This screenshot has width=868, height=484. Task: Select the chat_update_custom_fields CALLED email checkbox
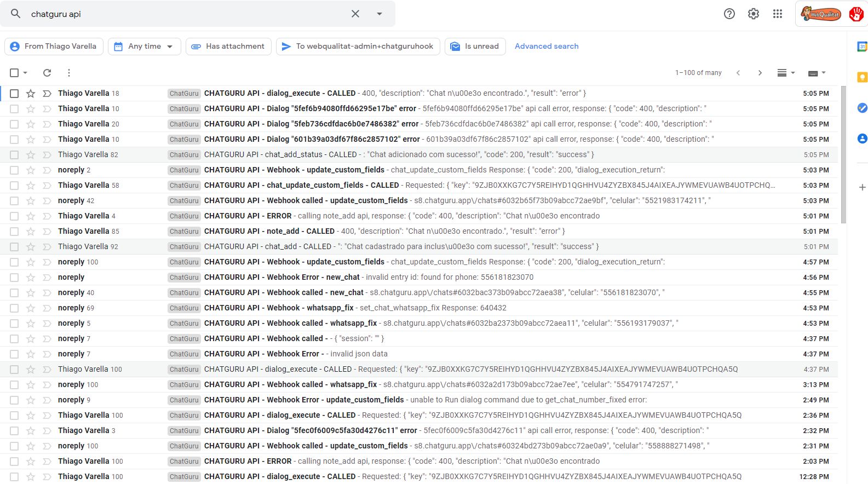tap(14, 186)
